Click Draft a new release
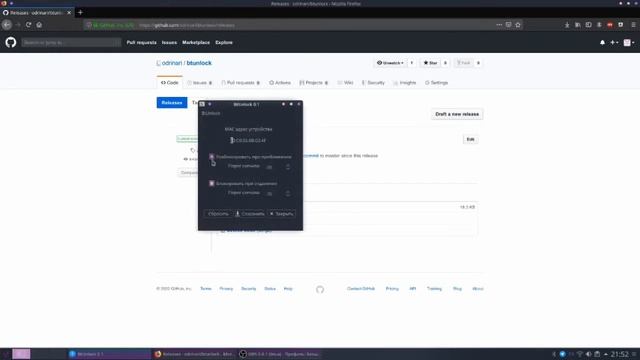 click(x=457, y=114)
